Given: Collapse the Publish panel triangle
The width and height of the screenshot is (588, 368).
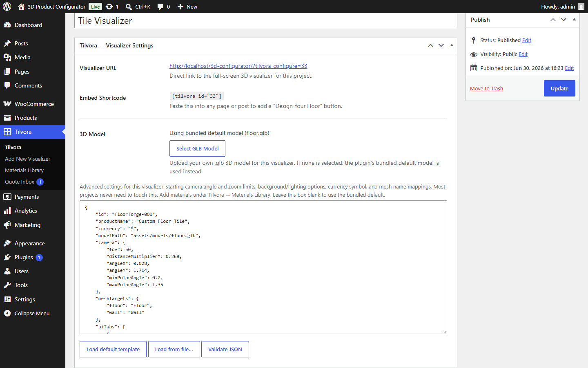Looking at the screenshot, I should tap(574, 19).
